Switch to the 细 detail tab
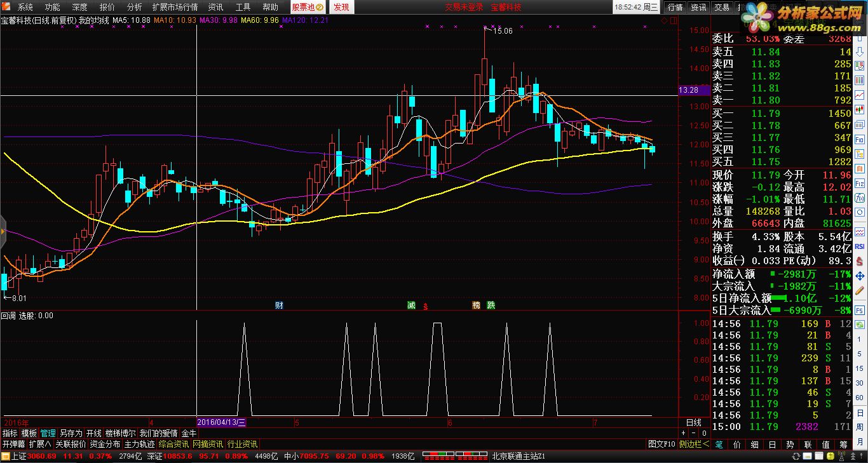This screenshot has height=463, width=868. click(754, 444)
